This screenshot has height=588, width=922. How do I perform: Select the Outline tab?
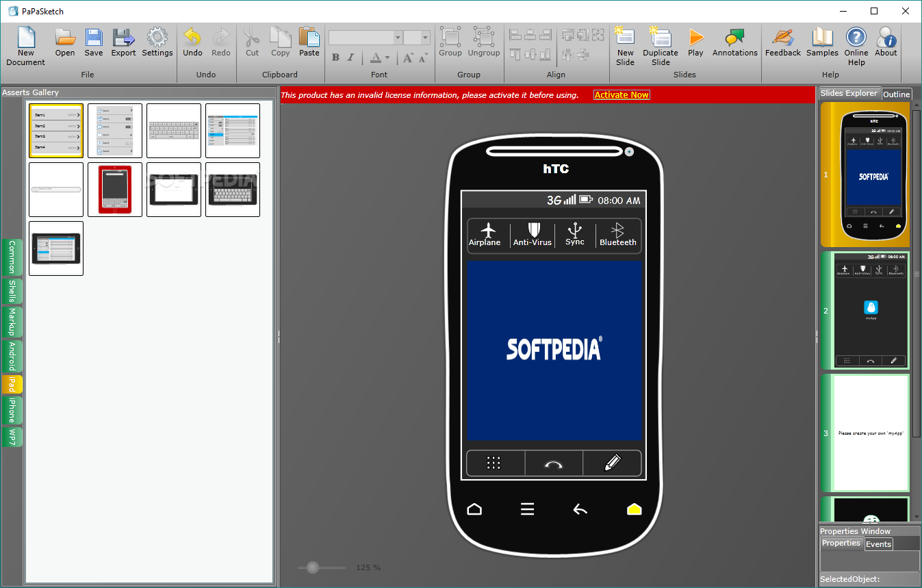897,94
